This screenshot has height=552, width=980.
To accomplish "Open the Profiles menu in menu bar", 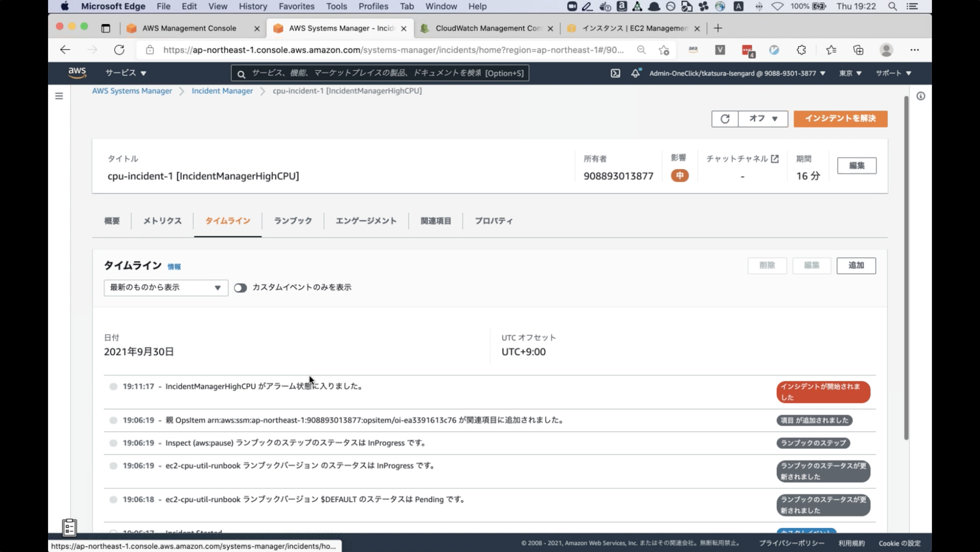I will pos(373,6).
